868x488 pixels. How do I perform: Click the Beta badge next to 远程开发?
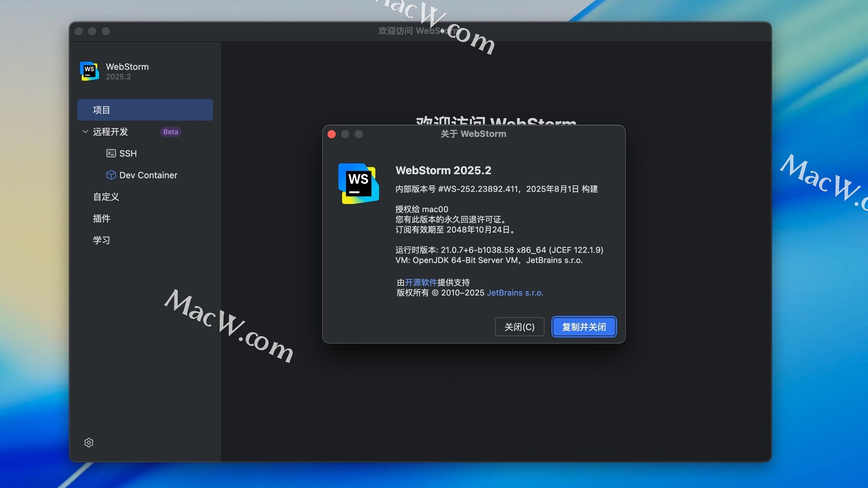170,131
